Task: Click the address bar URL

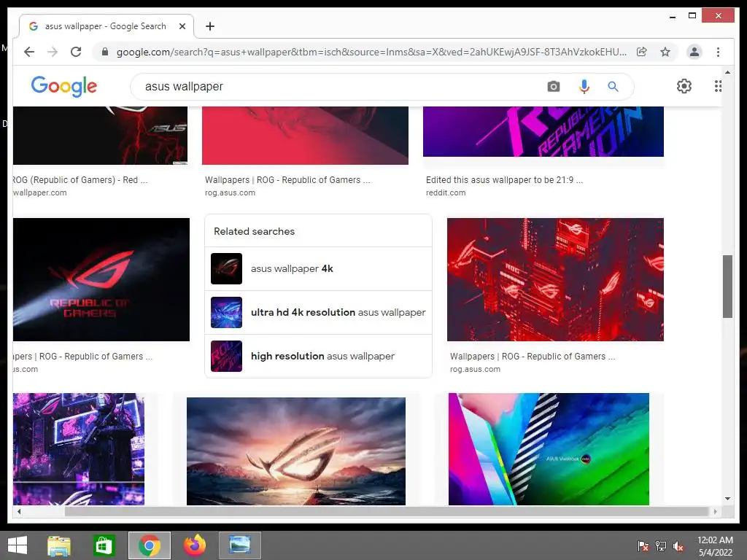Action: (x=371, y=52)
